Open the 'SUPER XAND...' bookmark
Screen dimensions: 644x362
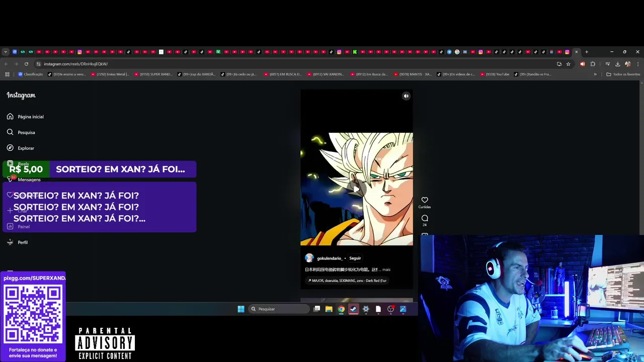pos(153,74)
